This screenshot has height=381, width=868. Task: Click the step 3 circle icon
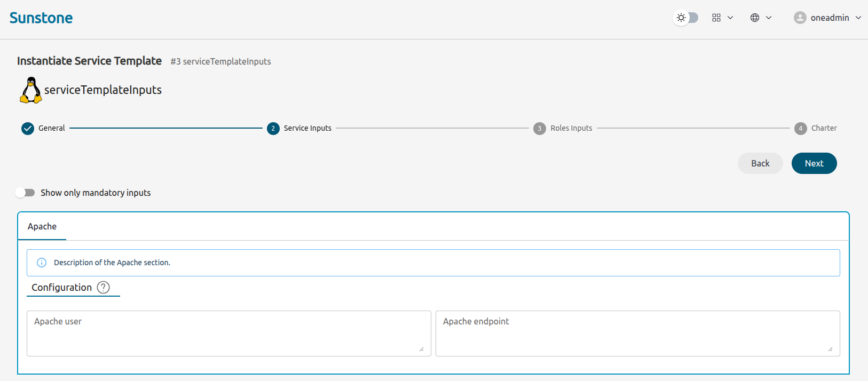click(x=540, y=129)
